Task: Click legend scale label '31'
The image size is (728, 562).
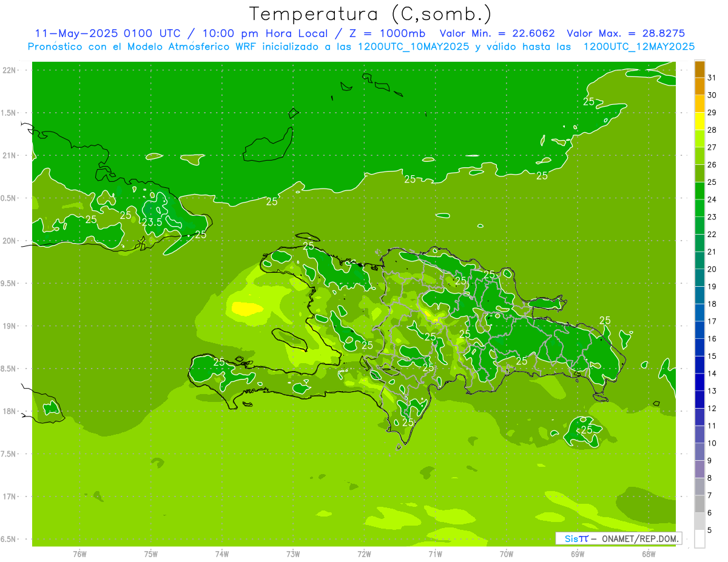Action: click(x=712, y=78)
